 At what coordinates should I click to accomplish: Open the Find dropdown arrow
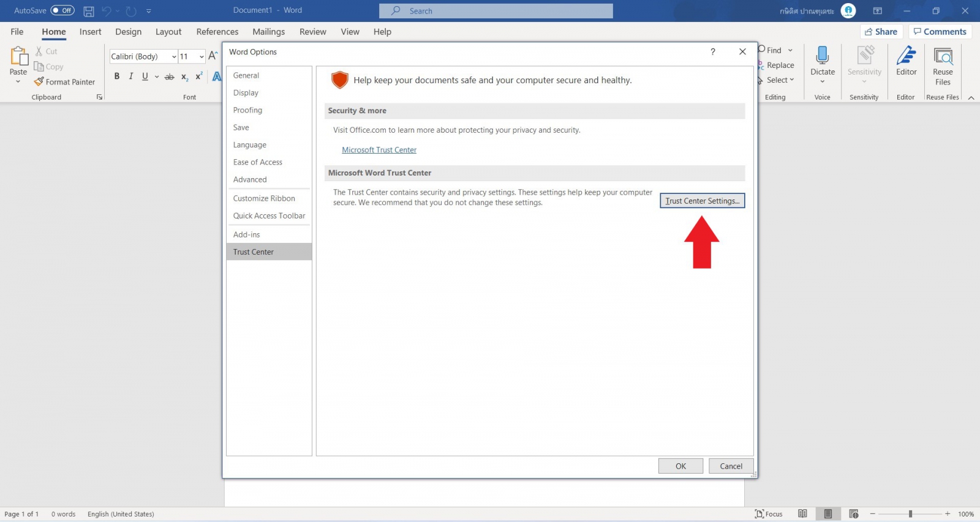click(x=791, y=50)
